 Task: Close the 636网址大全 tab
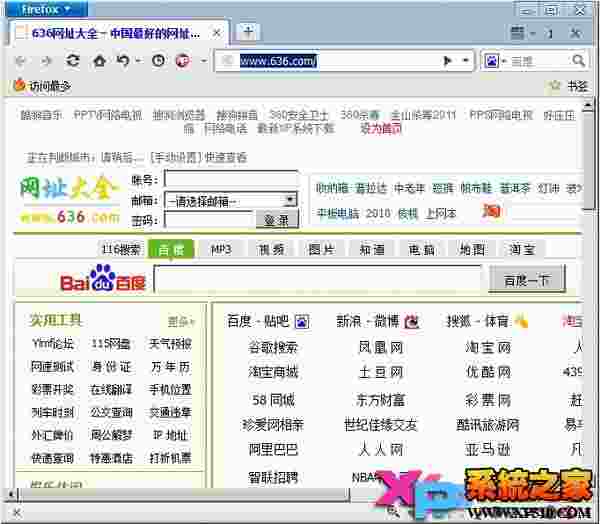click(217, 33)
